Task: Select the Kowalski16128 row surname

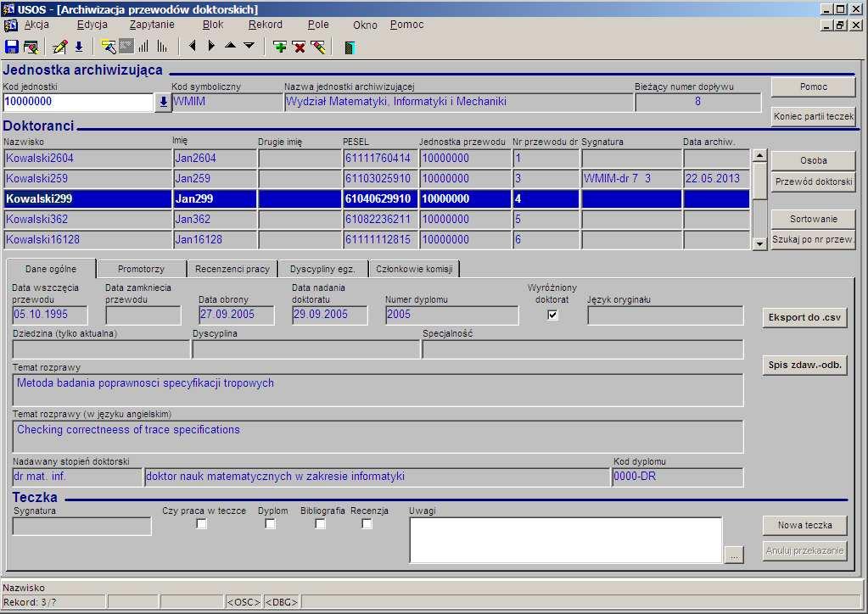Action: (87, 240)
